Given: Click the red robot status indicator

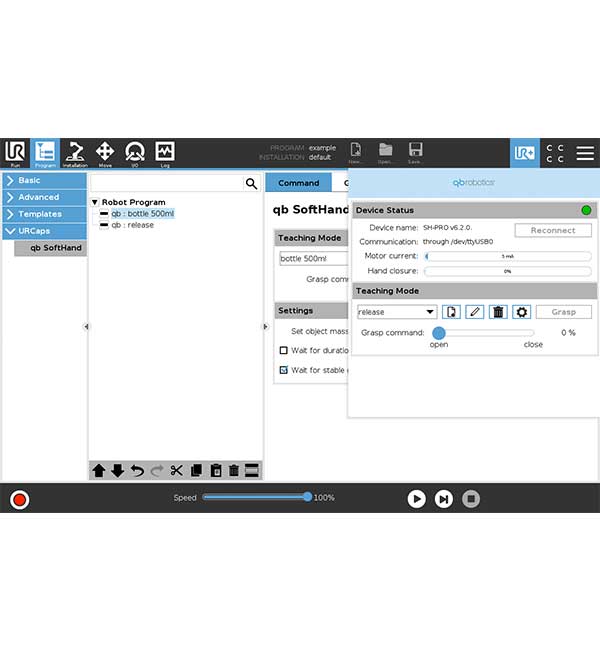Looking at the screenshot, I should [x=19, y=500].
